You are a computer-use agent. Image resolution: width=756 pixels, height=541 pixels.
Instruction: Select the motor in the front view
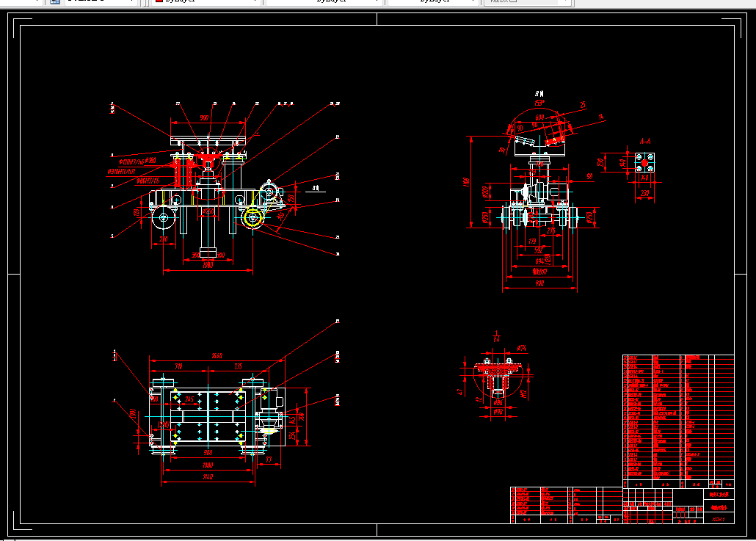pyautogui.click(x=269, y=192)
